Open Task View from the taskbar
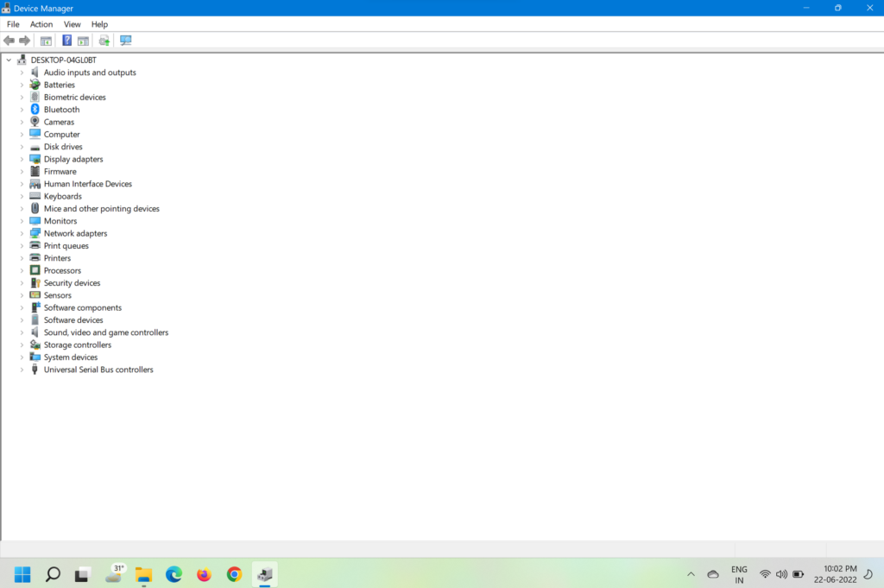The height and width of the screenshot is (588, 884). click(82, 574)
